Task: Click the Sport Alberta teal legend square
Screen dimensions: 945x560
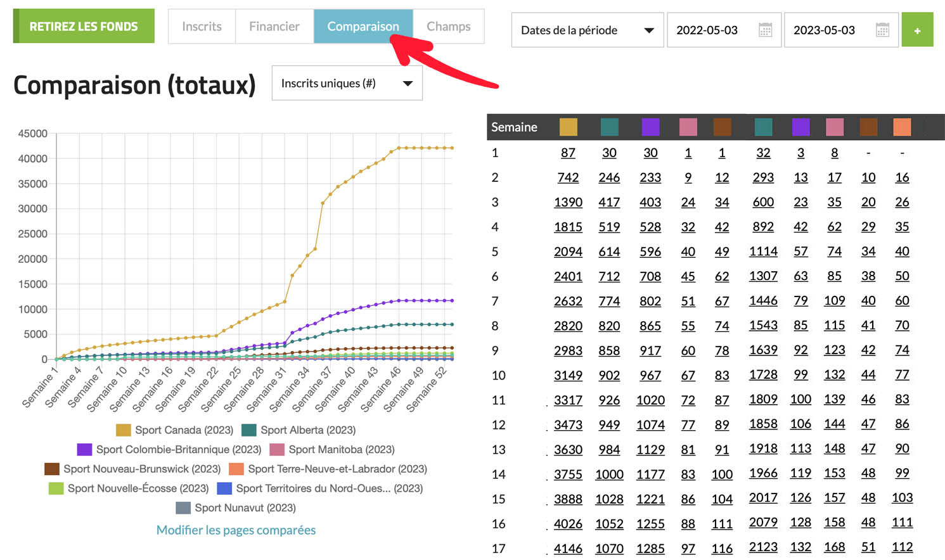Action: 249,430
